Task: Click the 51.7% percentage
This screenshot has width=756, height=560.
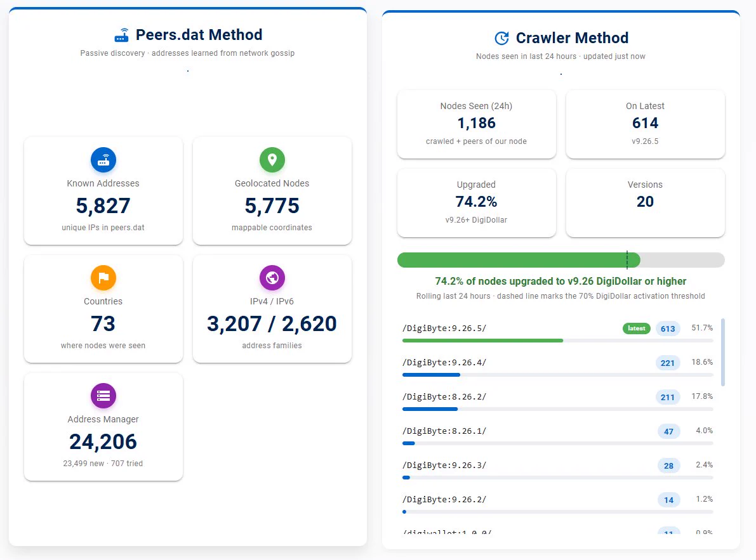Action: click(x=702, y=328)
